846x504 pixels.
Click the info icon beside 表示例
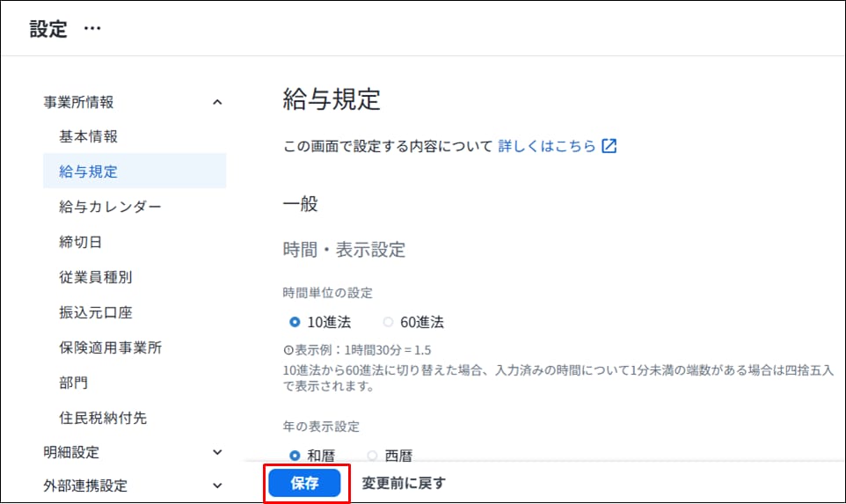click(x=288, y=349)
